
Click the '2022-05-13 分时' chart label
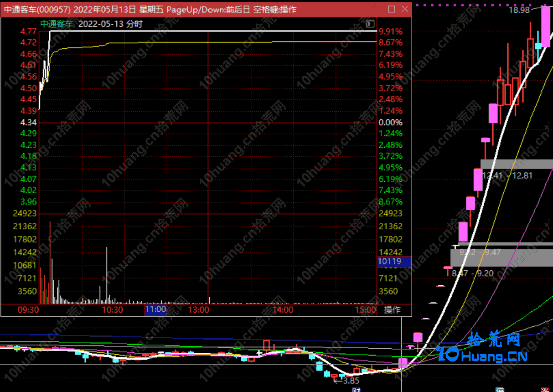tap(110, 24)
